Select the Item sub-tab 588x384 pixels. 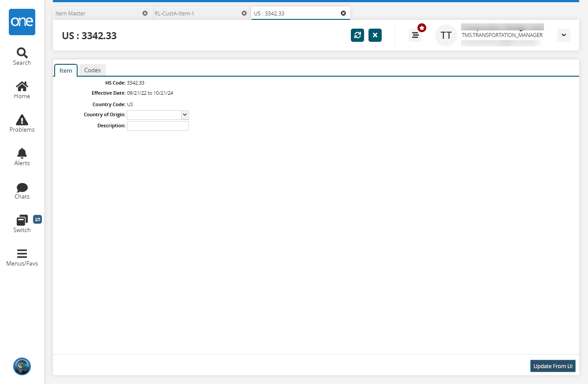[66, 70]
